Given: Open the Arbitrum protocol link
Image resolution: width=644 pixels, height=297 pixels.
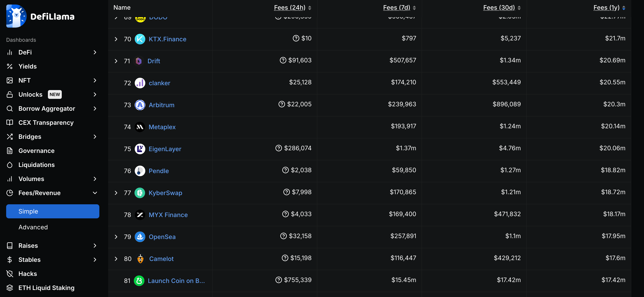Looking at the screenshot, I should [x=162, y=105].
